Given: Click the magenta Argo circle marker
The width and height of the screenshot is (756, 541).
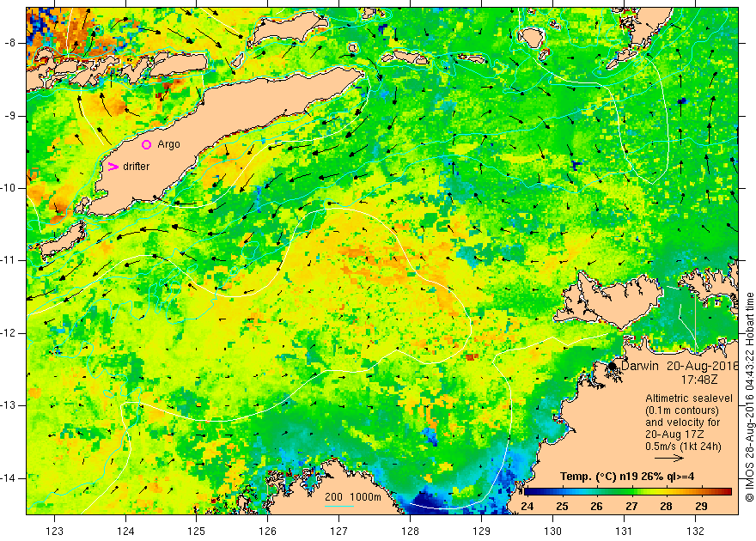Looking at the screenshot, I should 147,144.
